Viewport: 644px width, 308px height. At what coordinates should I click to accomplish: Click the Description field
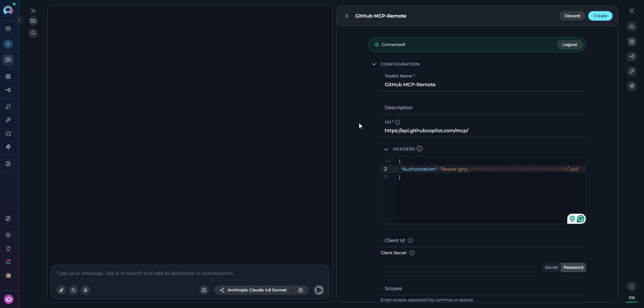pos(483,108)
